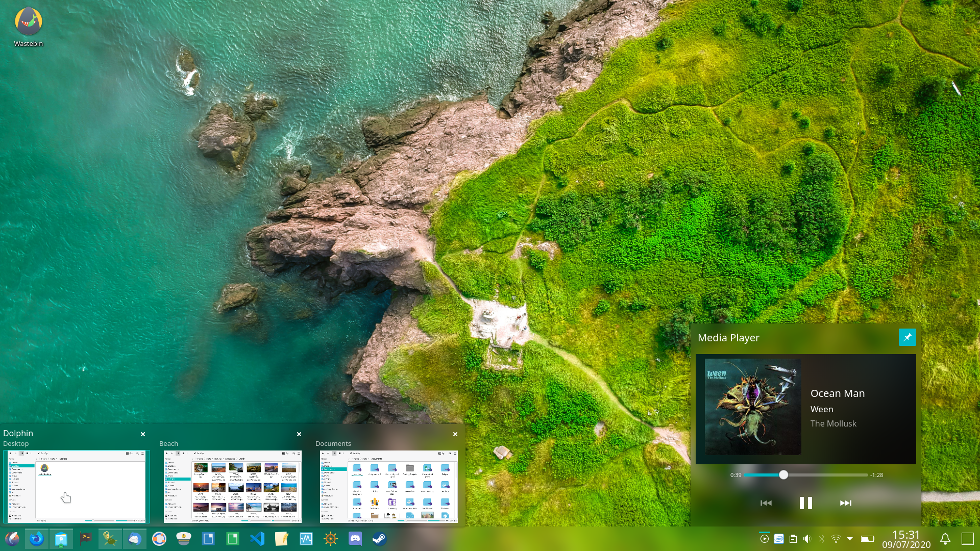
Task: Launch Steam from the taskbar
Action: [379, 539]
